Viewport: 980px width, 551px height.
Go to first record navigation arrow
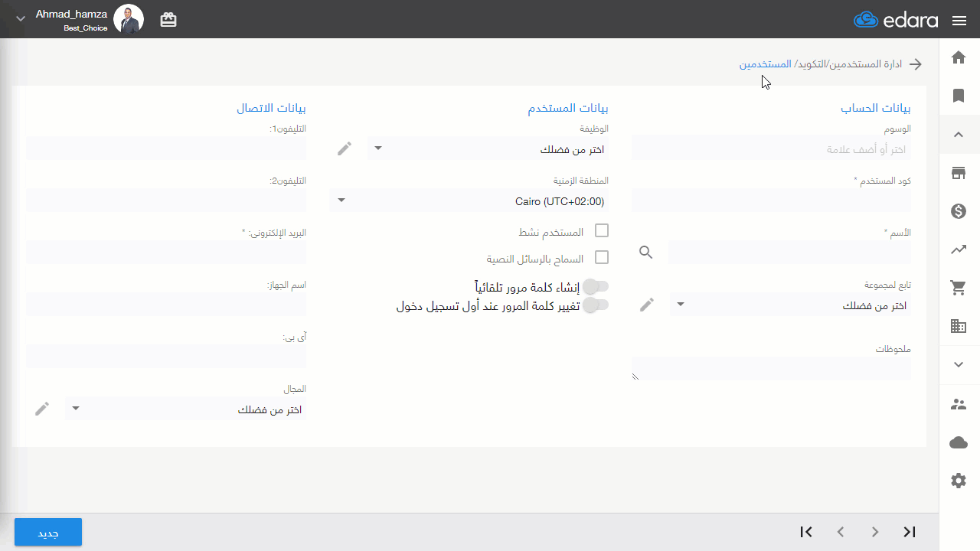click(806, 532)
